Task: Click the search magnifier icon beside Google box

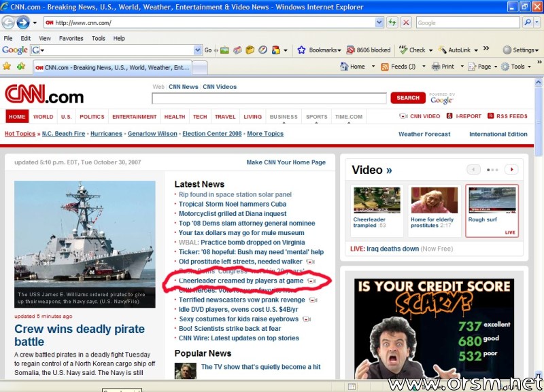Action: tap(528, 22)
